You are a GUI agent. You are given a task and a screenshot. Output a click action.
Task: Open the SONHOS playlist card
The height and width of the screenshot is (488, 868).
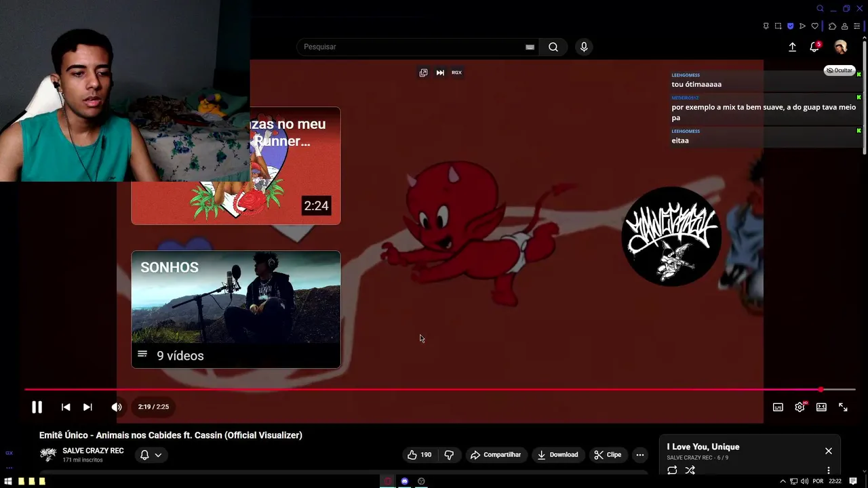tap(236, 309)
